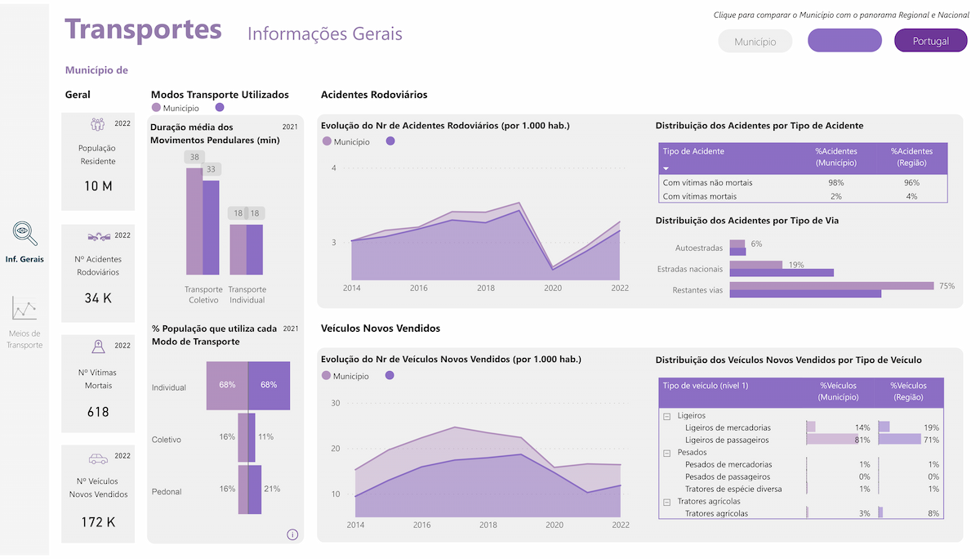Sort by %Veículos (Região) column header
Image resolution: width=980 pixels, height=559 pixels.
(x=908, y=391)
